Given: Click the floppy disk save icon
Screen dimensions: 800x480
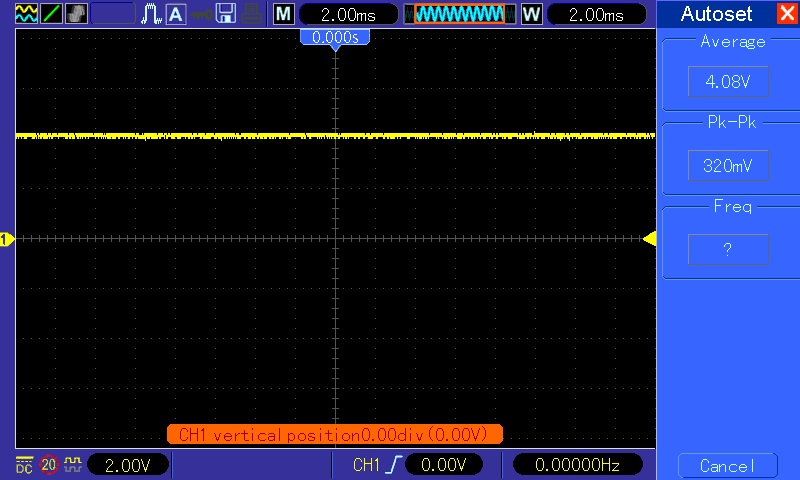Looking at the screenshot, I should [x=227, y=14].
